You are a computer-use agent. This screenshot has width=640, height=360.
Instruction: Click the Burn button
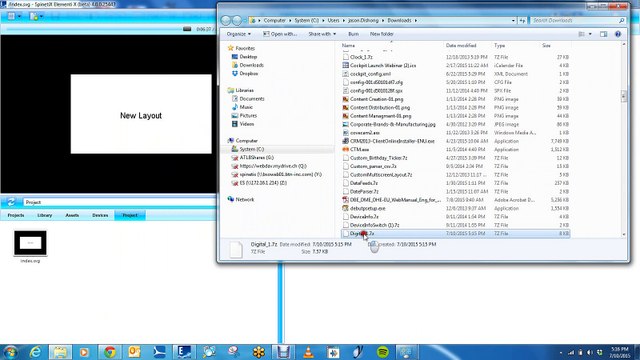point(353,34)
